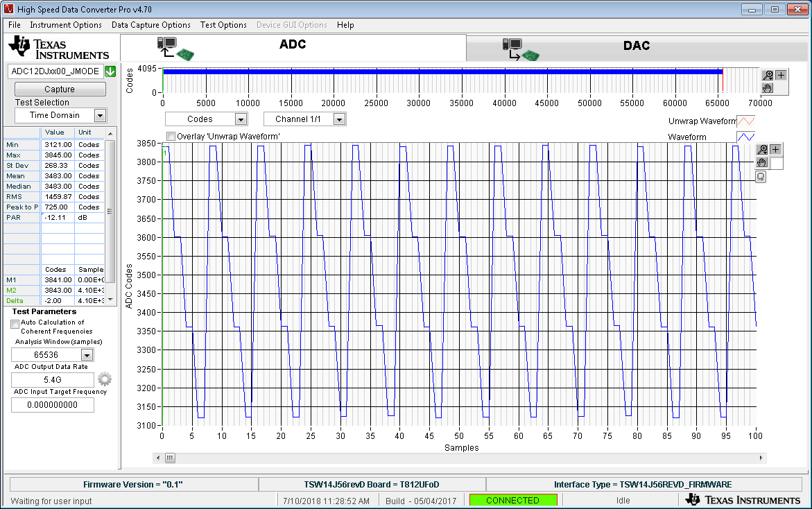Click the right arrow of the graph scrollbar
This screenshot has width=812, height=509.
click(761, 458)
